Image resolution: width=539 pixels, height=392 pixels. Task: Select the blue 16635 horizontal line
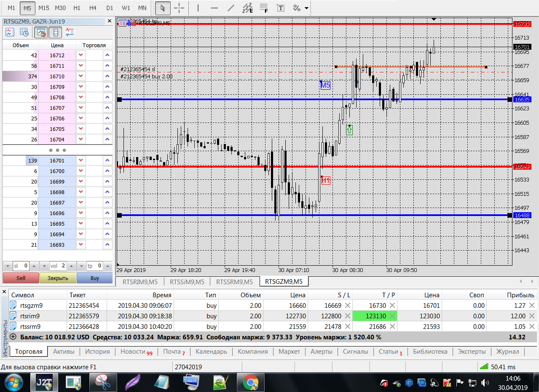click(314, 99)
